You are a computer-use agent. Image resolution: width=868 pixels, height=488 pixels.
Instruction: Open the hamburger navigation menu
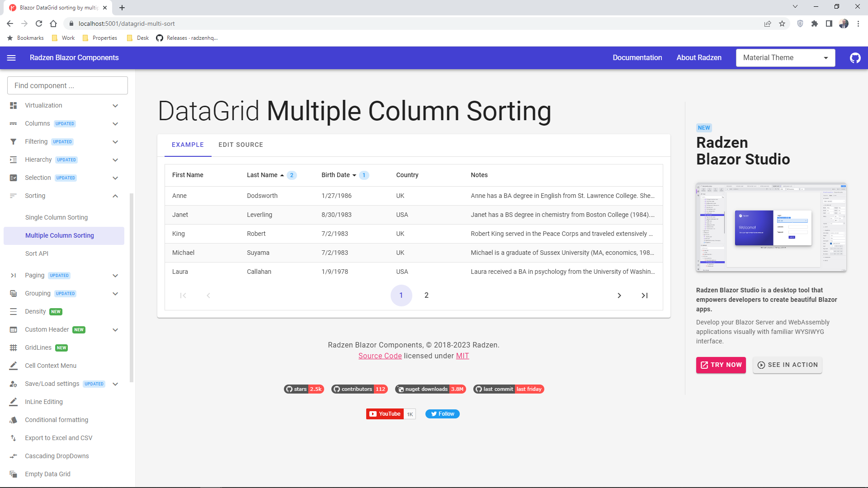11,58
